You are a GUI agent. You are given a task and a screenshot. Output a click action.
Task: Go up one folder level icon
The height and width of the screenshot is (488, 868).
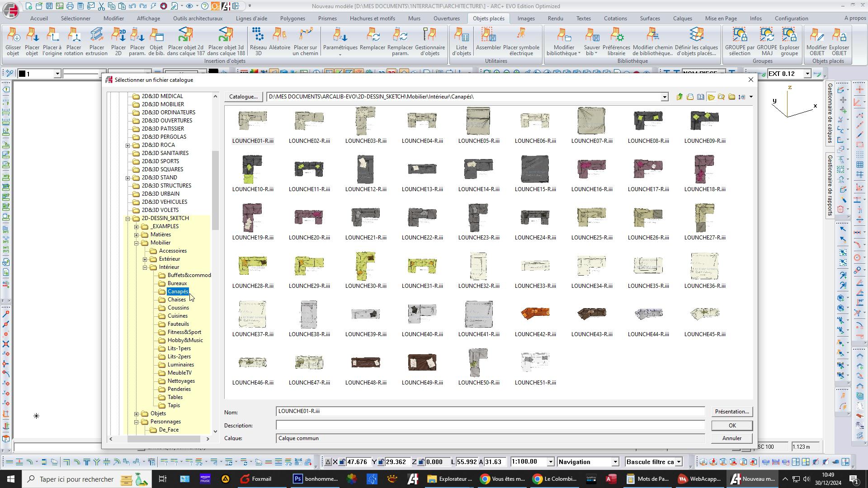click(x=679, y=97)
